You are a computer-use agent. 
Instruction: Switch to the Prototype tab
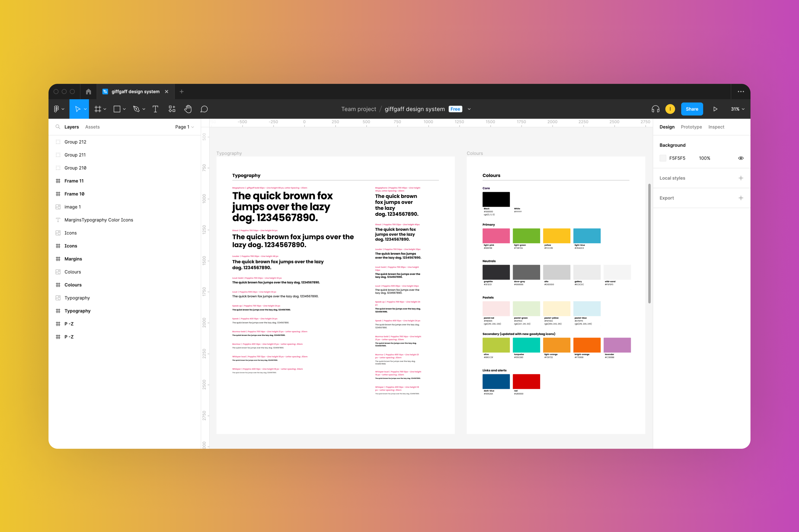tap(691, 127)
